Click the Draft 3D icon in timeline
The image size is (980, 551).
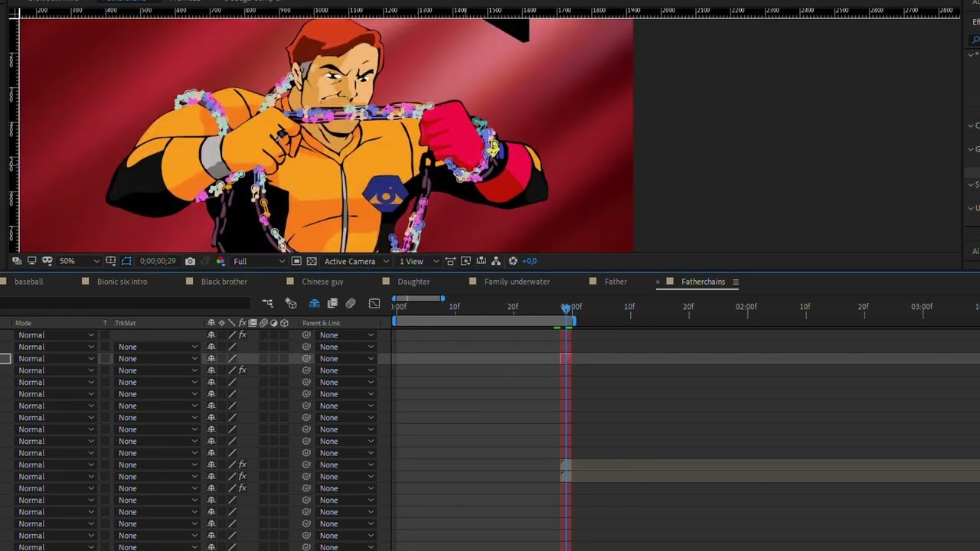point(291,303)
